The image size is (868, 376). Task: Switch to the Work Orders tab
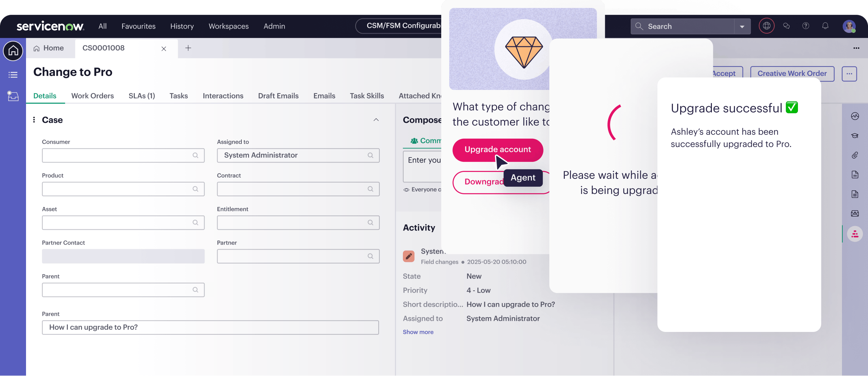pyautogui.click(x=93, y=96)
